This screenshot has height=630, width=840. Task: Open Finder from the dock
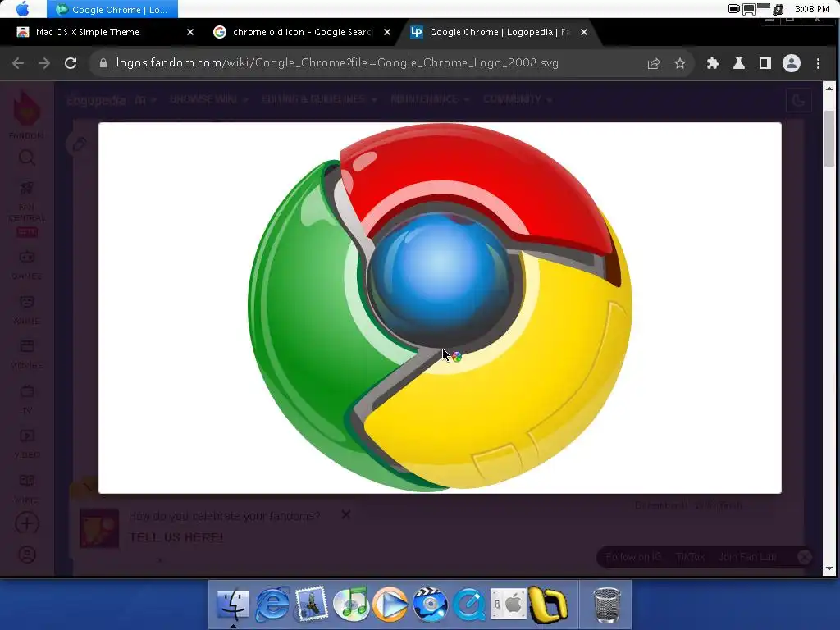pos(233,605)
